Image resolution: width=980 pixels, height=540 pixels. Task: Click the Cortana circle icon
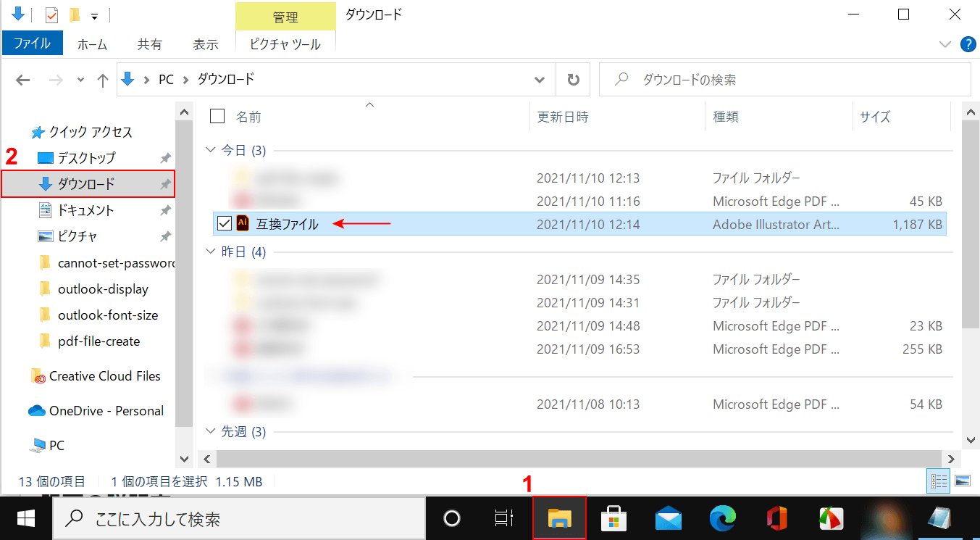pyautogui.click(x=452, y=518)
